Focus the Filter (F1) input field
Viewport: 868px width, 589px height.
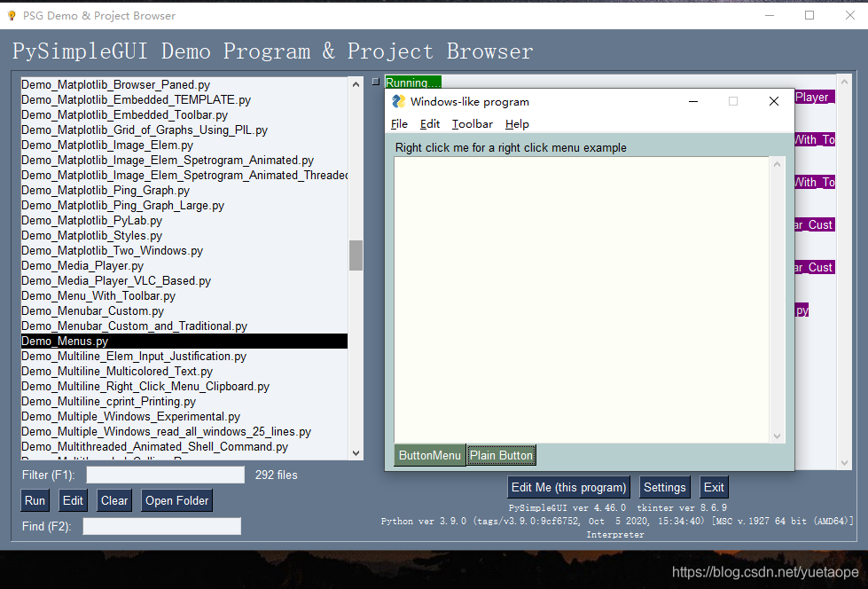(x=165, y=475)
